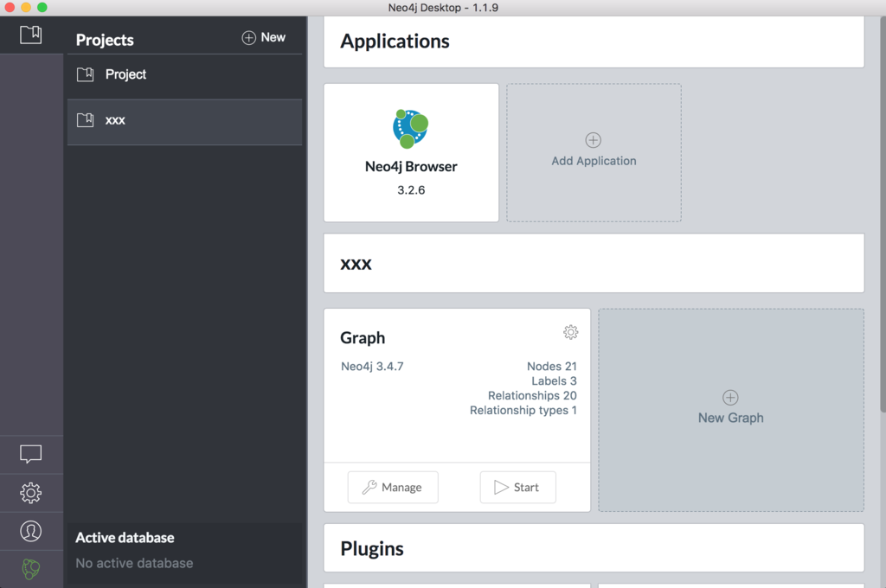Click the No active database status
Image resolution: width=886 pixels, height=588 pixels.
pos(134,563)
